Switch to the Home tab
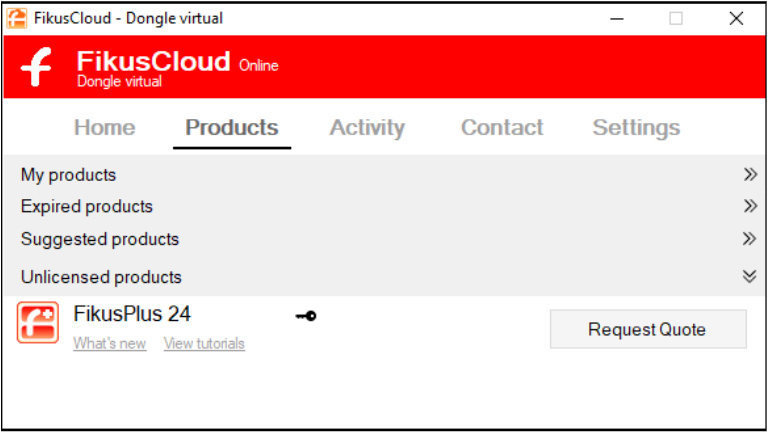The image size is (769, 433). click(x=104, y=128)
